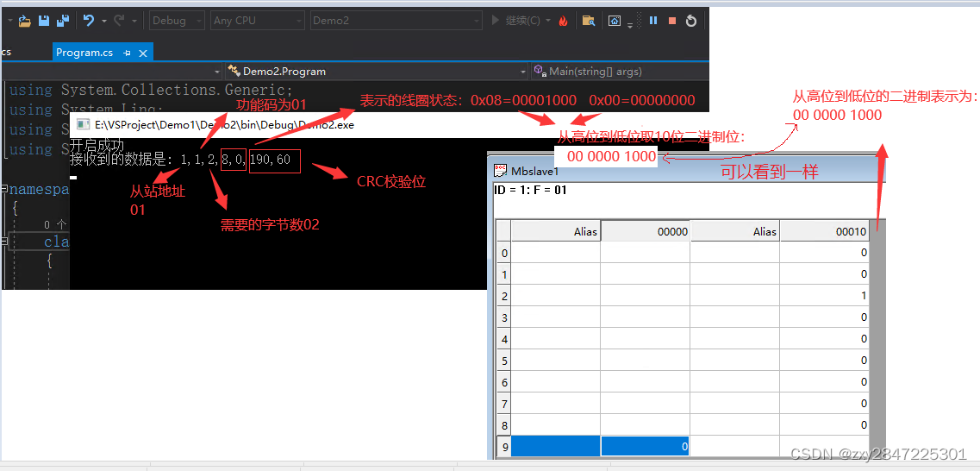Image resolution: width=980 pixels, height=471 pixels.
Task: Select the Mbslave1 window title bar
Action: point(685,170)
